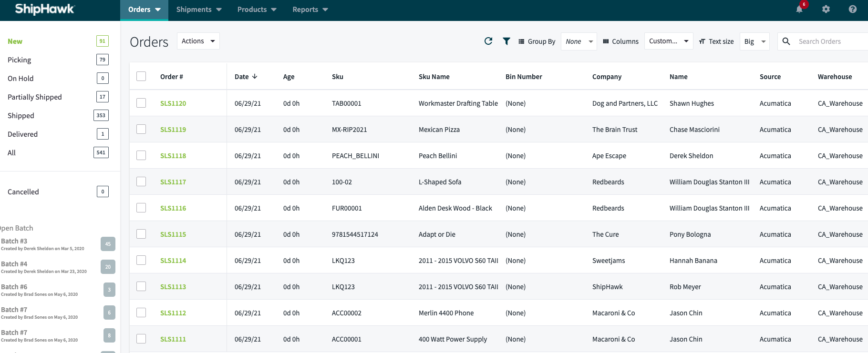Click the Columns icon
The image size is (868, 353).
point(606,41)
